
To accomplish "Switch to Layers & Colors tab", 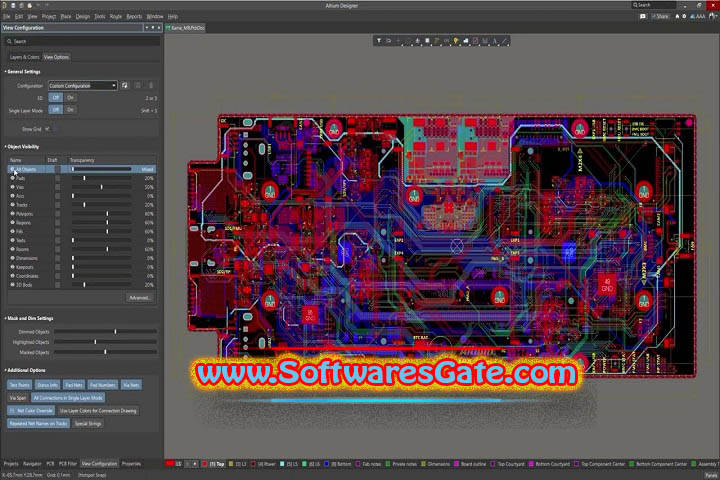I will [x=24, y=57].
